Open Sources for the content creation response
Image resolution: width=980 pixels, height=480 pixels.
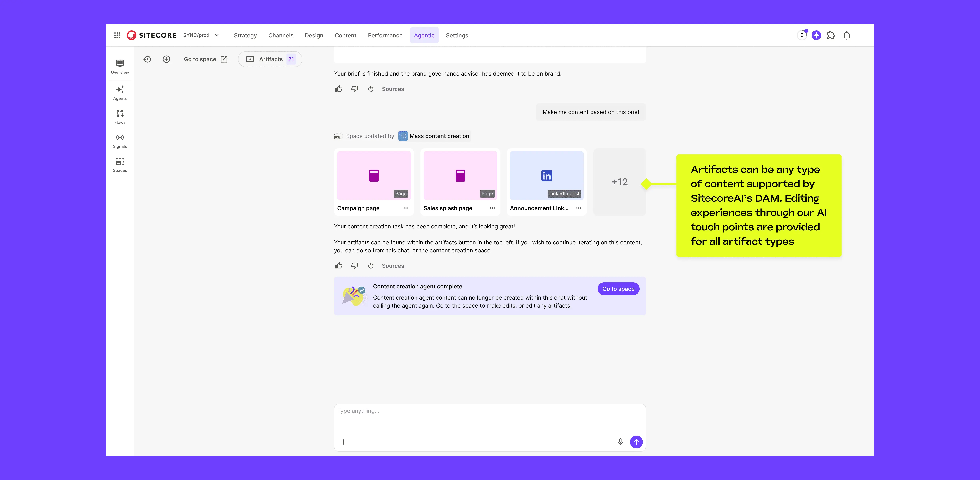tap(393, 266)
